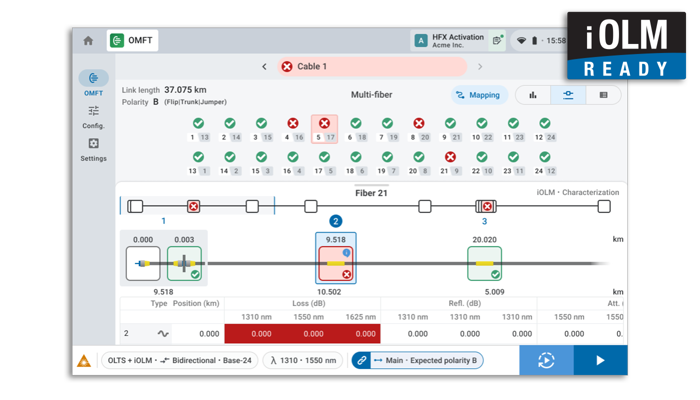Go to previous cable chevron

264,67
